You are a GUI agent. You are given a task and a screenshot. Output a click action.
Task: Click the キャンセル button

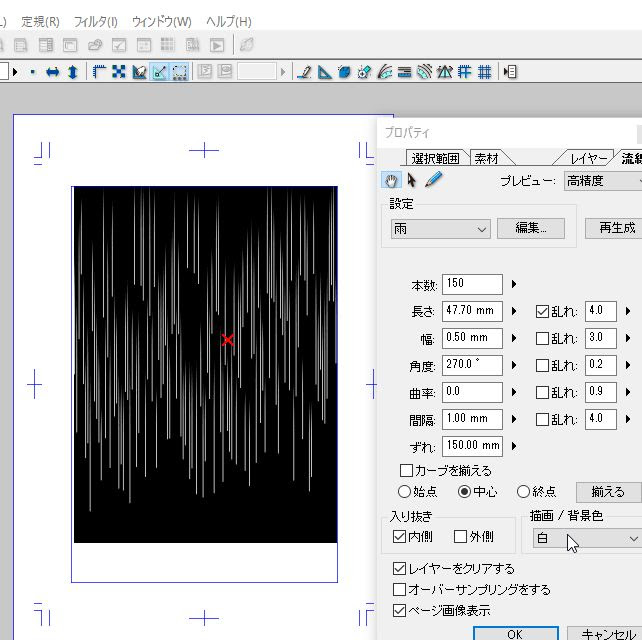click(604, 633)
